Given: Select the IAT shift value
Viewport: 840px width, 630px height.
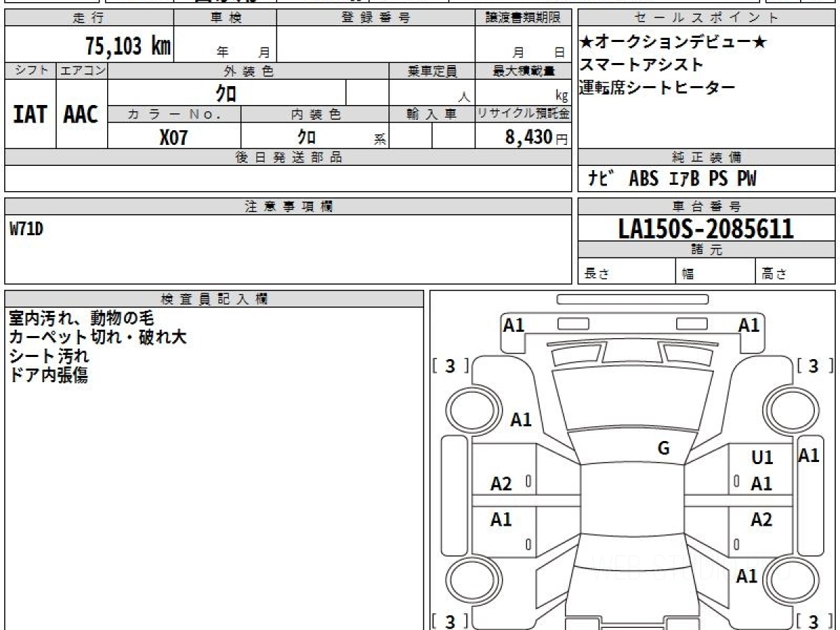Looking at the screenshot, I should click(x=30, y=114).
